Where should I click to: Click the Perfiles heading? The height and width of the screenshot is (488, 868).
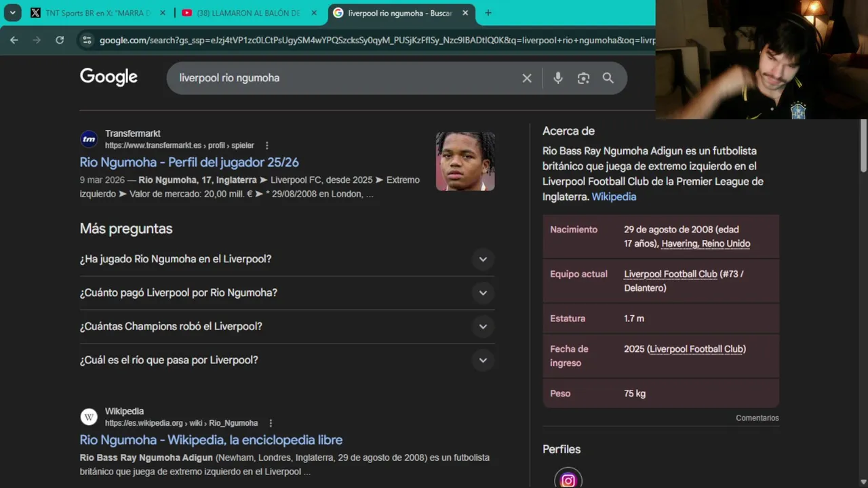click(561, 449)
